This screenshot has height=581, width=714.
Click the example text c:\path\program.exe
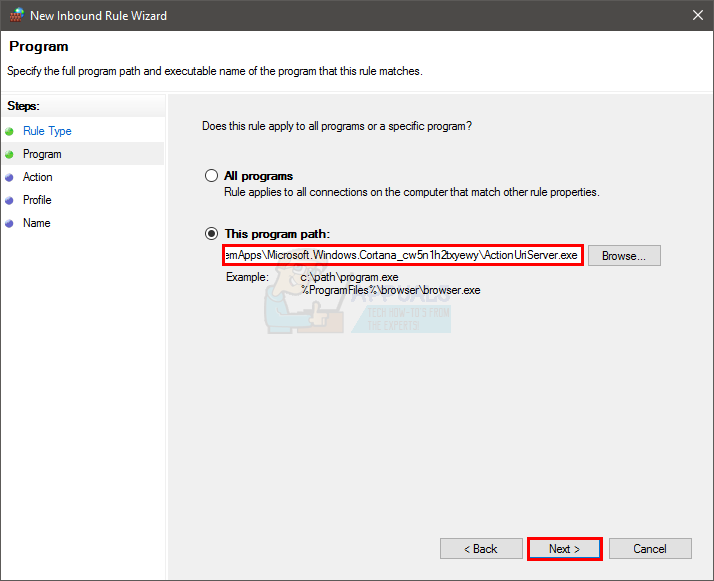click(349, 277)
